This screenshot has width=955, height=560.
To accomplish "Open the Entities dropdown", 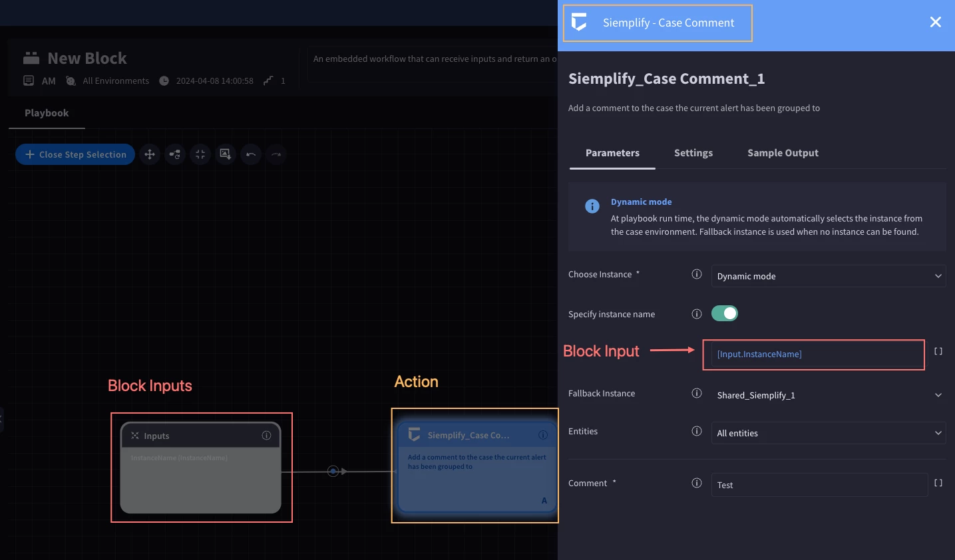I will (x=829, y=433).
